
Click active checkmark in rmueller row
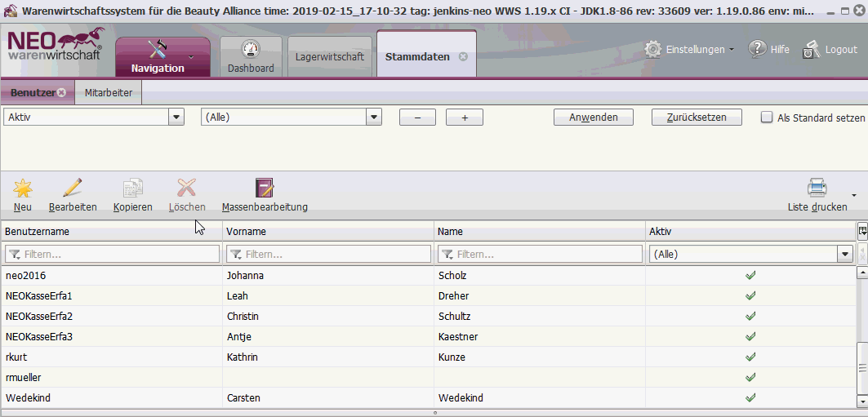pos(750,377)
